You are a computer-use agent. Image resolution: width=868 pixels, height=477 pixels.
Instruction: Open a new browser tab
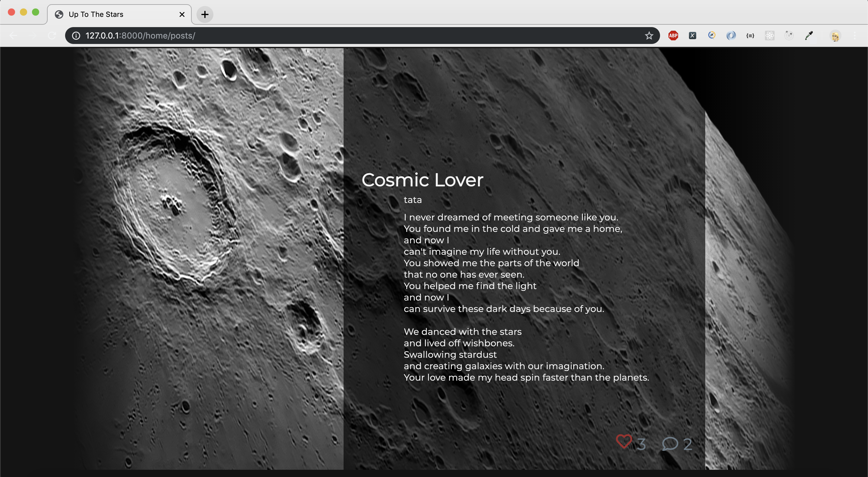click(x=205, y=14)
